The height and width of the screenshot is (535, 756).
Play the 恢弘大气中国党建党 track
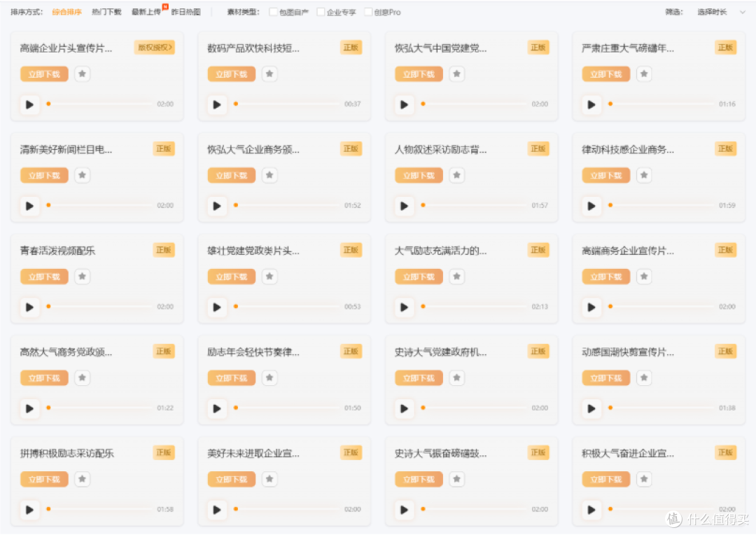(x=404, y=104)
